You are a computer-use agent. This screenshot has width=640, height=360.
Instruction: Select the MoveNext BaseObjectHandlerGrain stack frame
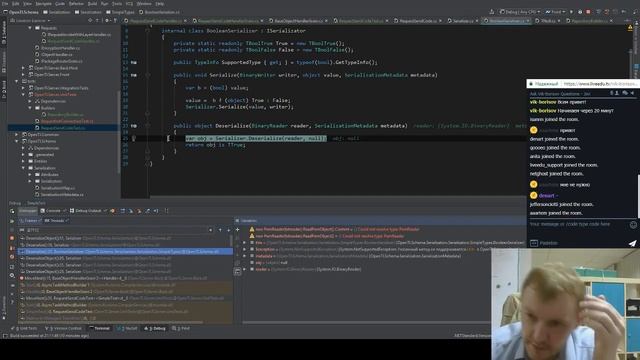(x=126, y=278)
